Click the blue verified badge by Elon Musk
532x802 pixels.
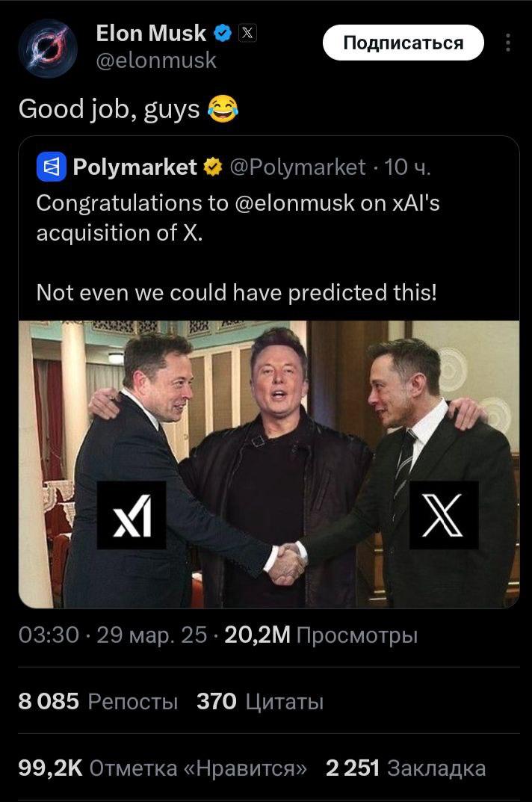click(222, 33)
